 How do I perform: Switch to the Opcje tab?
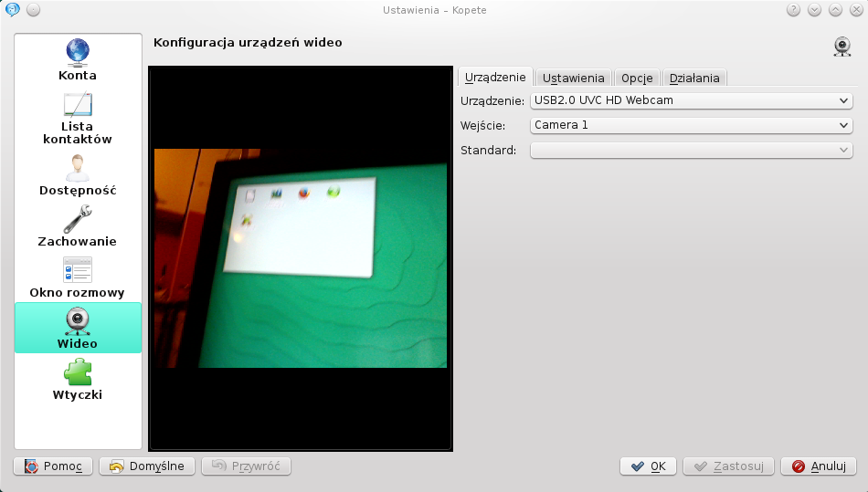(637, 79)
